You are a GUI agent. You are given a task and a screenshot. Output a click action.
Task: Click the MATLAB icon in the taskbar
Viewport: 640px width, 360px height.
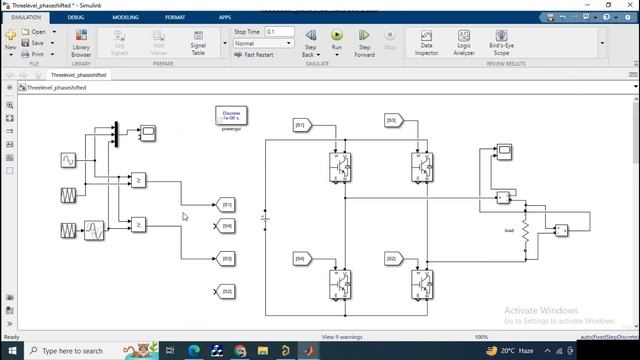[x=309, y=351]
